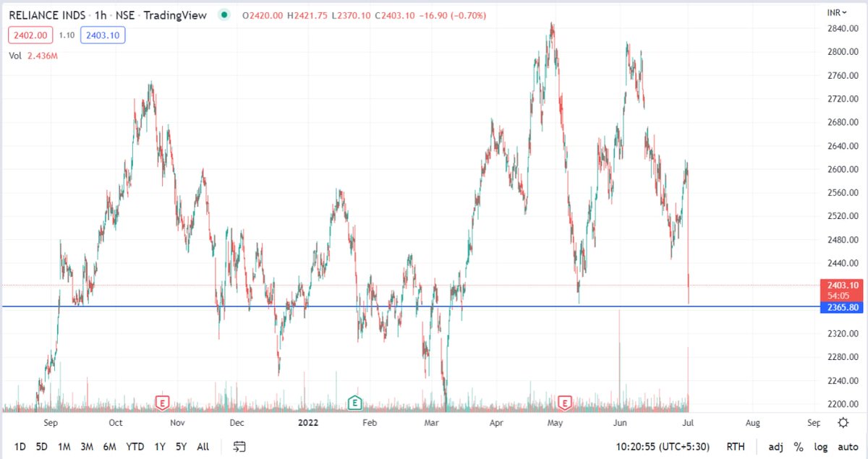Select the 1Y time range
Viewport: 868px width, 459px height.
tap(160, 447)
